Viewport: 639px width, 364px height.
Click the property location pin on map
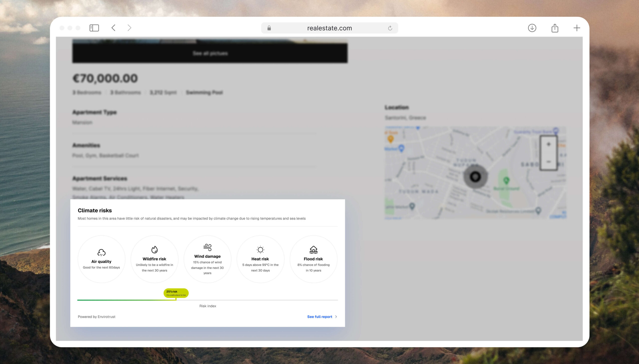(x=475, y=176)
